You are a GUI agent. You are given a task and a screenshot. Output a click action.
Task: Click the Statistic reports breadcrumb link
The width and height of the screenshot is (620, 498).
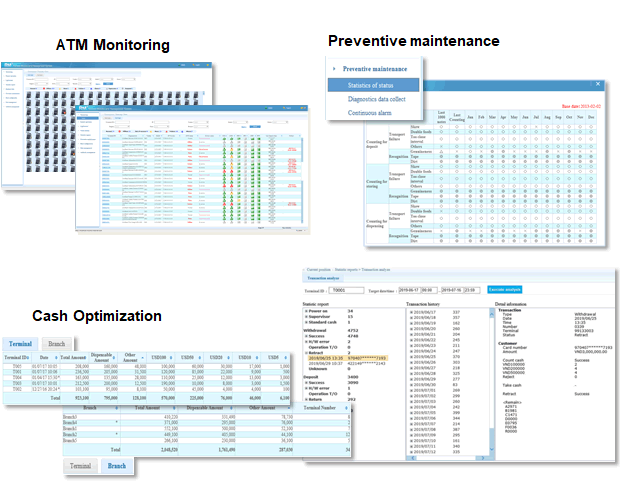(346, 269)
